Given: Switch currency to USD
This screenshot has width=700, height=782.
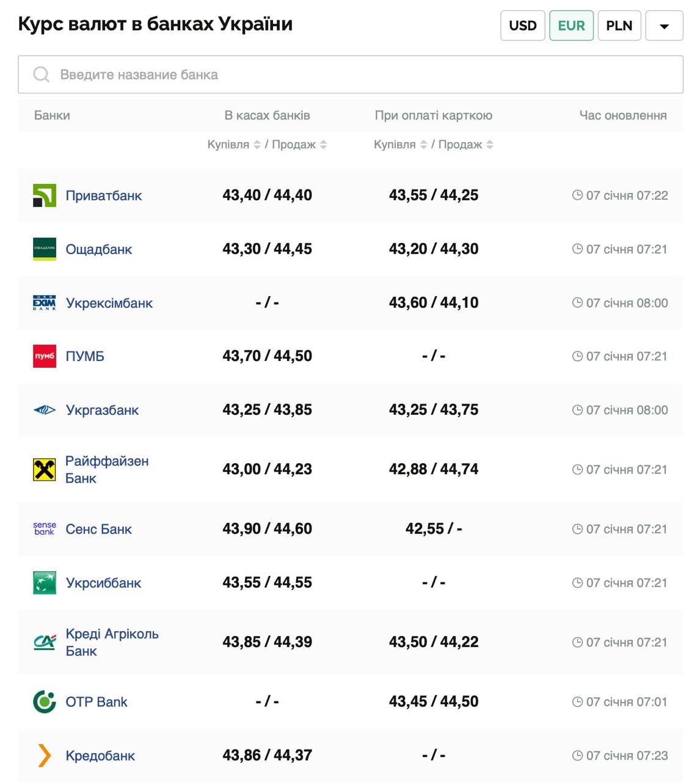Looking at the screenshot, I should pos(522,26).
